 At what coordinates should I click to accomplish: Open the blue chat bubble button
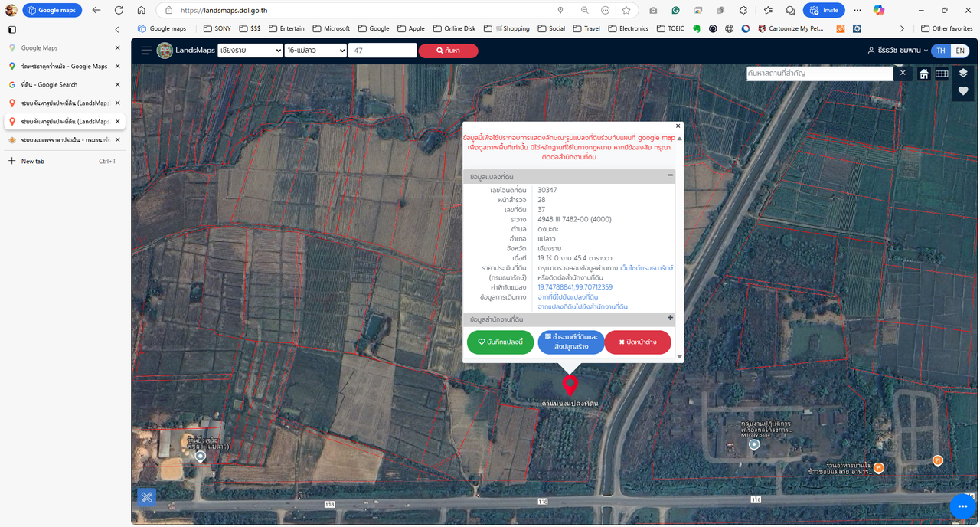(962, 506)
